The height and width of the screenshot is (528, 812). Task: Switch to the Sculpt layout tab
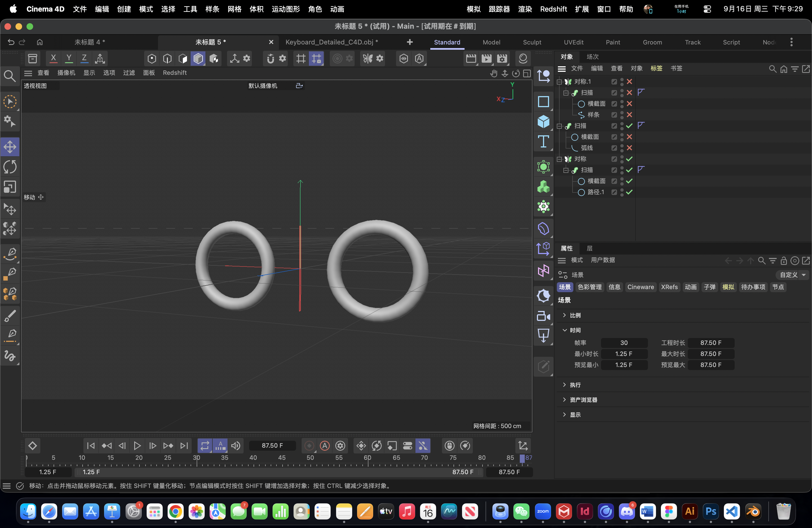(x=532, y=42)
